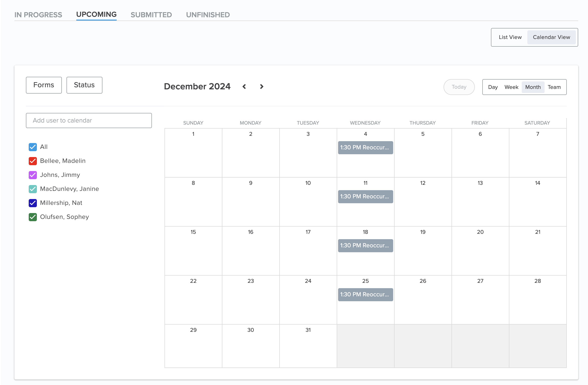Uncheck Olufsen, Sophey checkbox
Screen dimensions: 588x385
[x=33, y=217]
